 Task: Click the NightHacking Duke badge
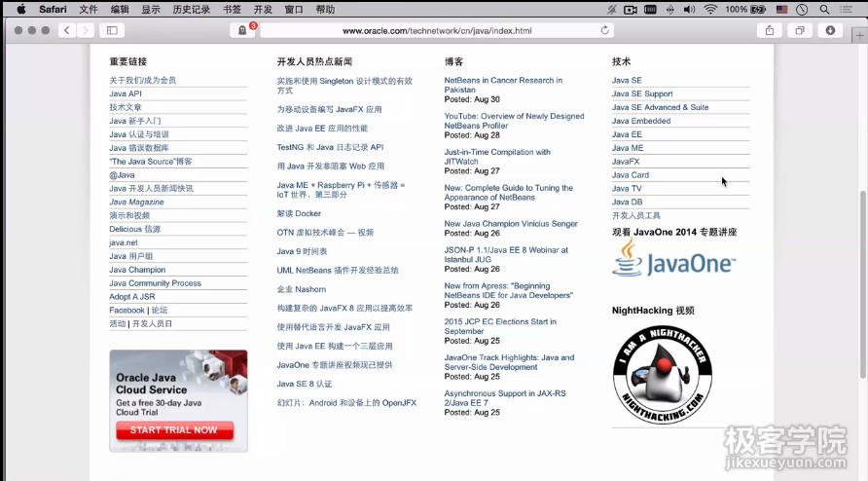click(663, 374)
